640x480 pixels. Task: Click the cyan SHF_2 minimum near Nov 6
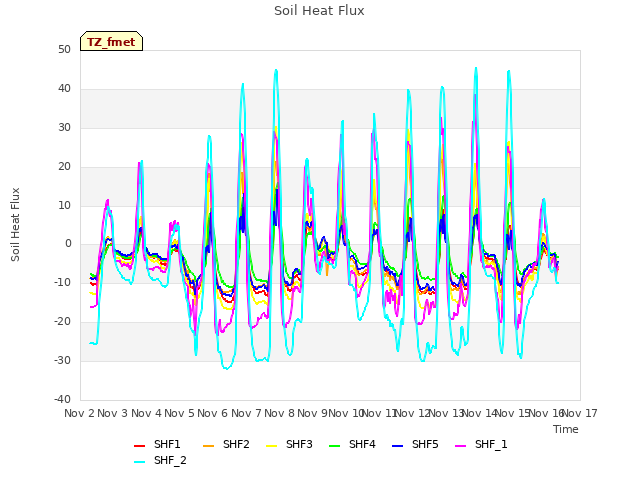click(x=226, y=369)
